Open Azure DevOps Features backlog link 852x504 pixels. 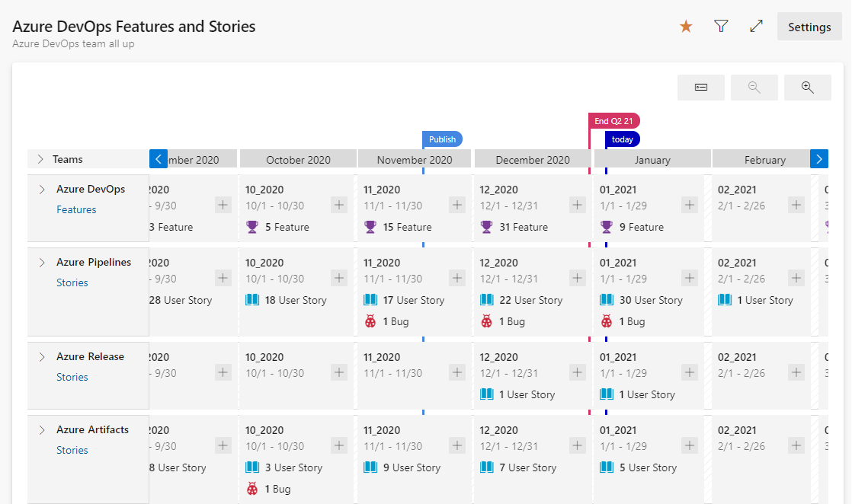(76, 209)
